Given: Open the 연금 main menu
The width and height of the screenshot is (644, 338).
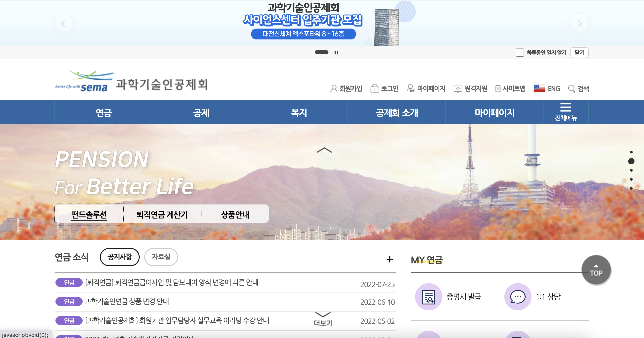Looking at the screenshot, I should click(x=103, y=112).
